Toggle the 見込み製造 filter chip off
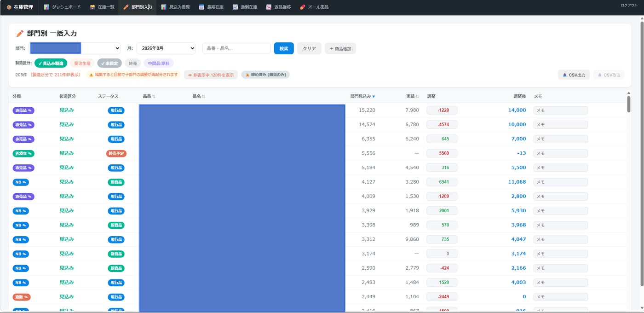The image size is (644, 313). click(x=51, y=63)
